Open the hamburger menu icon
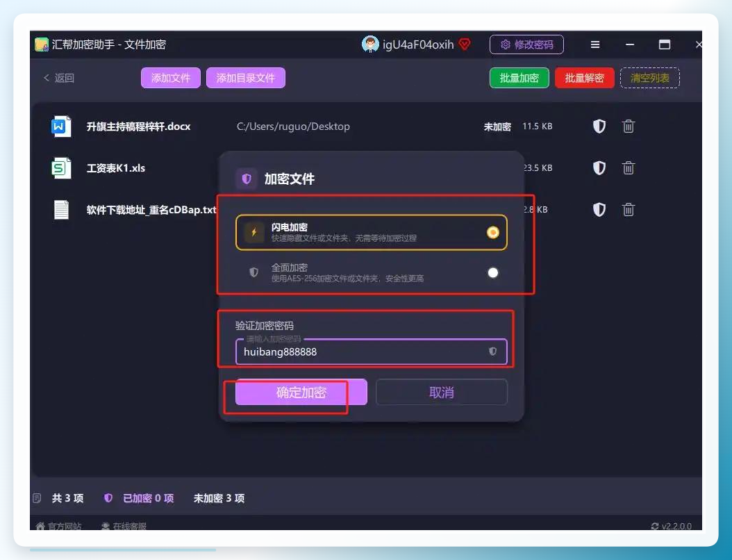Screen dimensions: 732x560 594,44
